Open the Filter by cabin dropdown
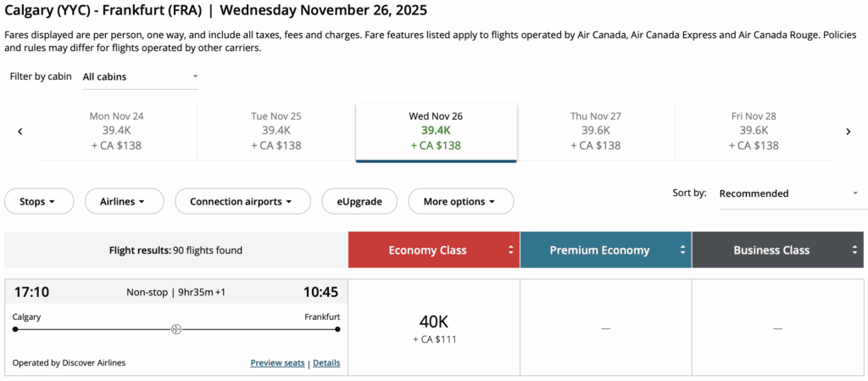The image size is (868, 381). (140, 76)
